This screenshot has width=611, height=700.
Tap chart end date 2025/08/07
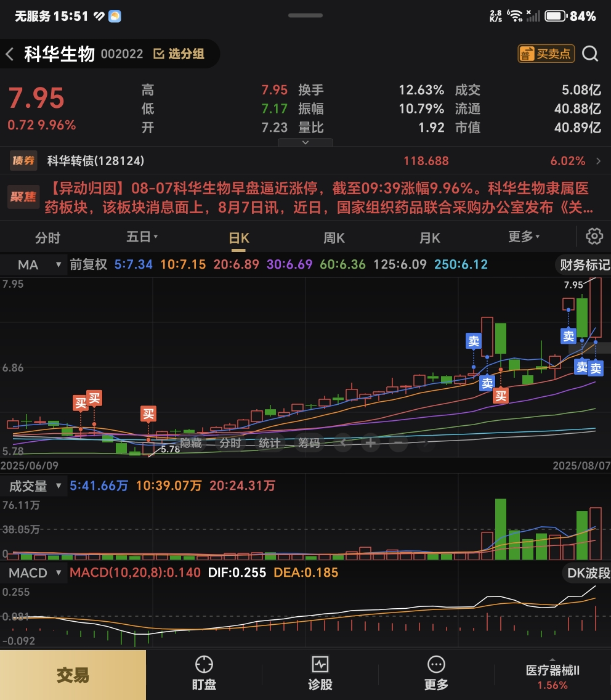[x=581, y=466]
